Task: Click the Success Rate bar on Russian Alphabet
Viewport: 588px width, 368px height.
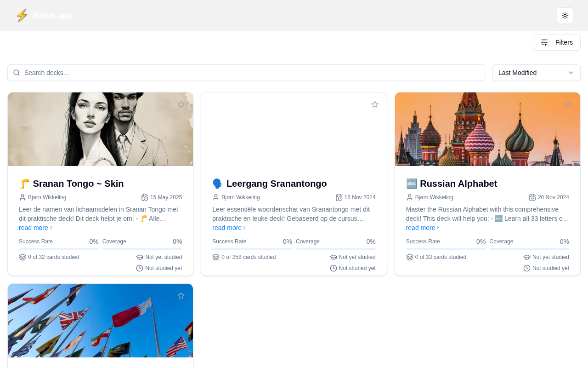Action: [446, 249]
